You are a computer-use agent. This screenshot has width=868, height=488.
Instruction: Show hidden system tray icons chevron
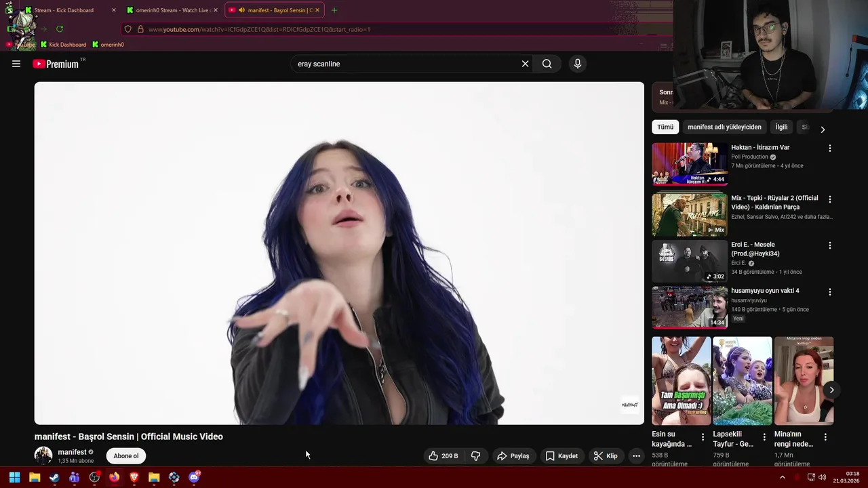coord(782,477)
